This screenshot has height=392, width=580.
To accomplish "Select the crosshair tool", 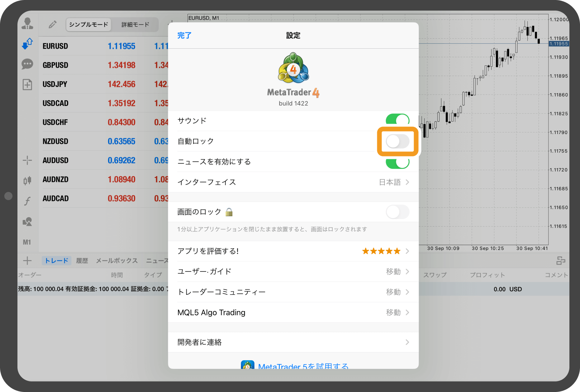I will click(27, 160).
